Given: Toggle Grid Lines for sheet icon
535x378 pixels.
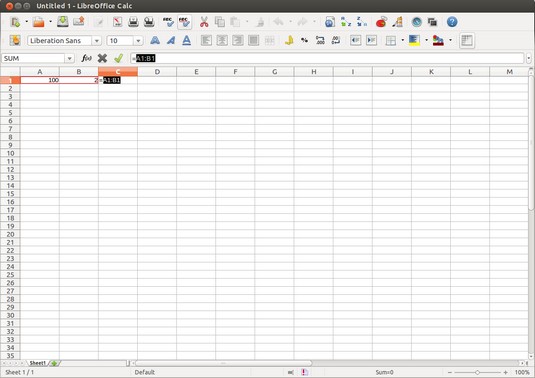Looking at the screenshot, I should pyautogui.click(x=467, y=41).
